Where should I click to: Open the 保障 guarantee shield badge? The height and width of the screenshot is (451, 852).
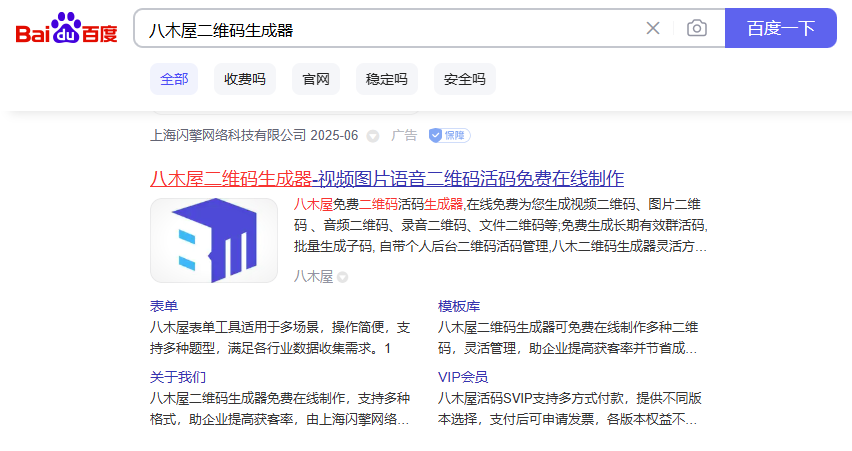click(449, 135)
